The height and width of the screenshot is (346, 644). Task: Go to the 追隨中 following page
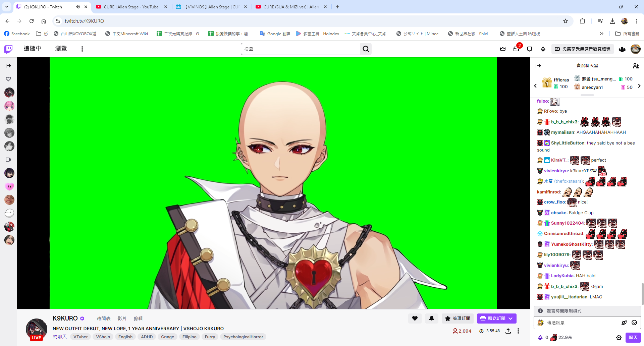click(33, 49)
